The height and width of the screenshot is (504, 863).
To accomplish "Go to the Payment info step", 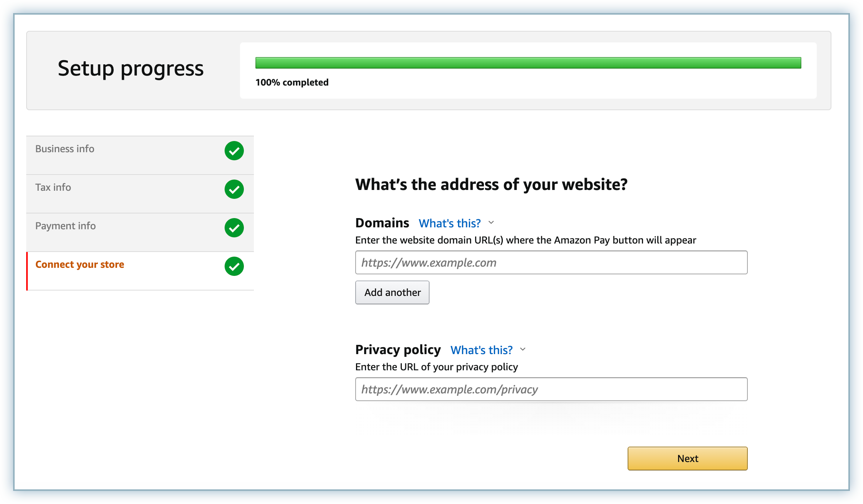I will pyautogui.click(x=65, y=226).
